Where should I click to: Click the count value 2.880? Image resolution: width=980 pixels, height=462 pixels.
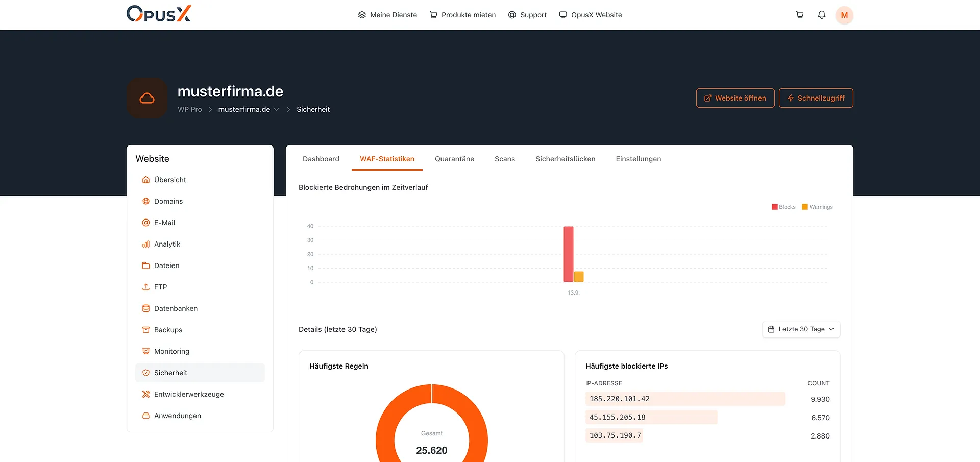point(820,436)
